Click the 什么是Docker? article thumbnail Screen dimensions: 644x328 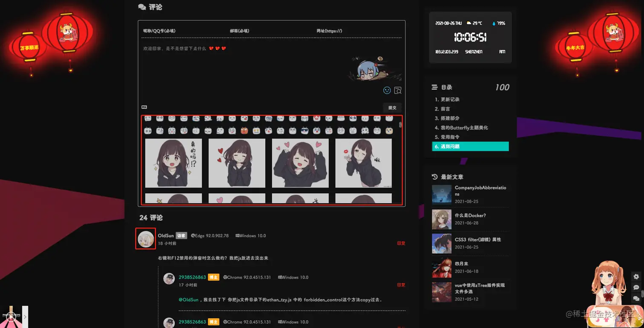pyautogui.click(x=442, y=219)
